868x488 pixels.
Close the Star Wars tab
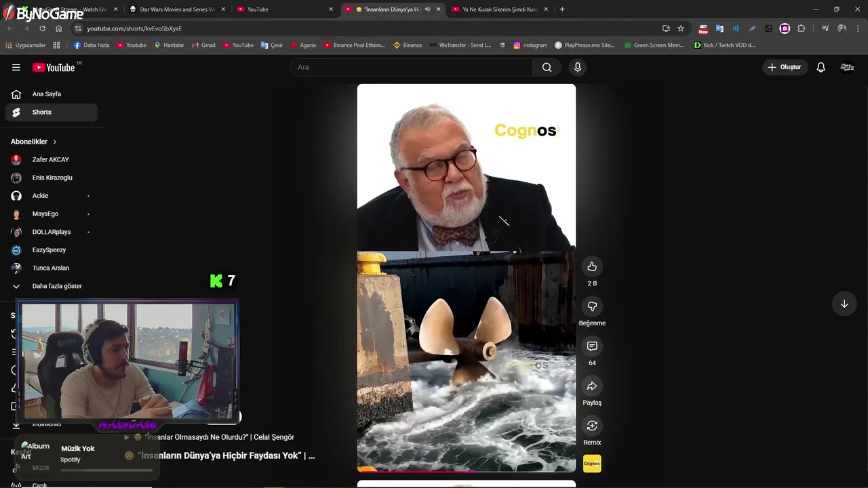(x=223, y=9)
